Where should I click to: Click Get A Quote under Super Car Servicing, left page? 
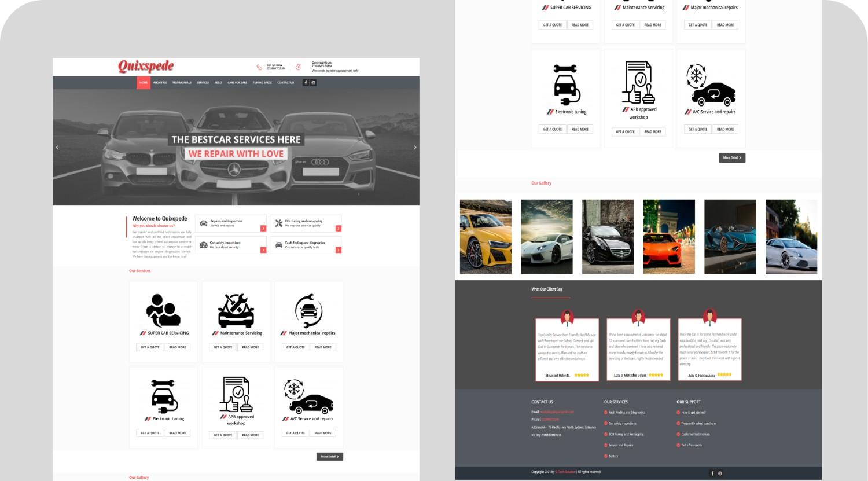click(150, 347)
